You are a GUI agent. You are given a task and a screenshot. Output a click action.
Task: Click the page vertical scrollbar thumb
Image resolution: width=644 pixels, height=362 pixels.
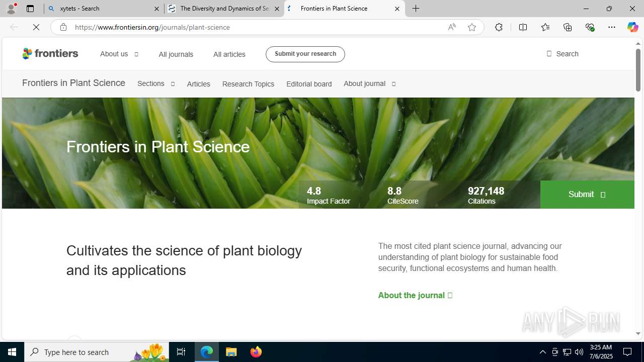coord(638,70)
